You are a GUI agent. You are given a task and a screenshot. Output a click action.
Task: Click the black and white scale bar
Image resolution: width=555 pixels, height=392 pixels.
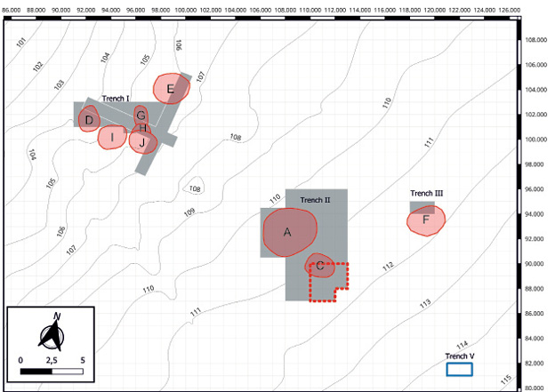51,368
